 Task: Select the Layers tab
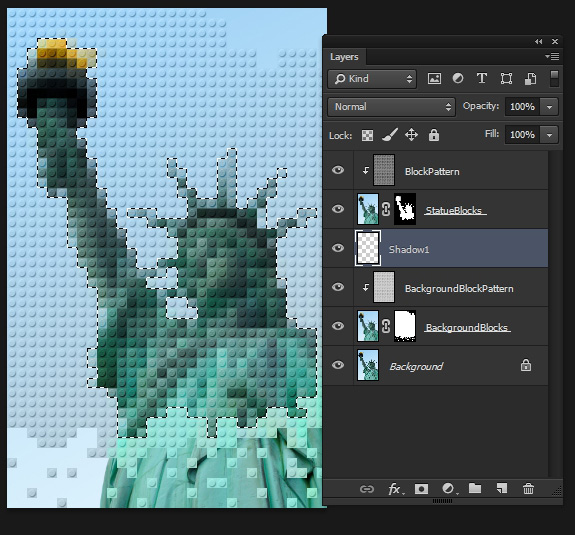344,57
